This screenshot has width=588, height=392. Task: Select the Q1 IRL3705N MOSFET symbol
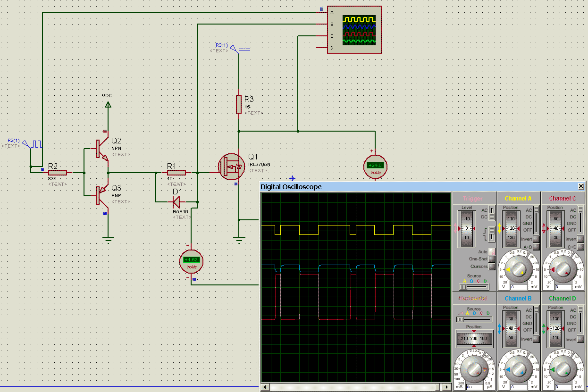(231, 167)
